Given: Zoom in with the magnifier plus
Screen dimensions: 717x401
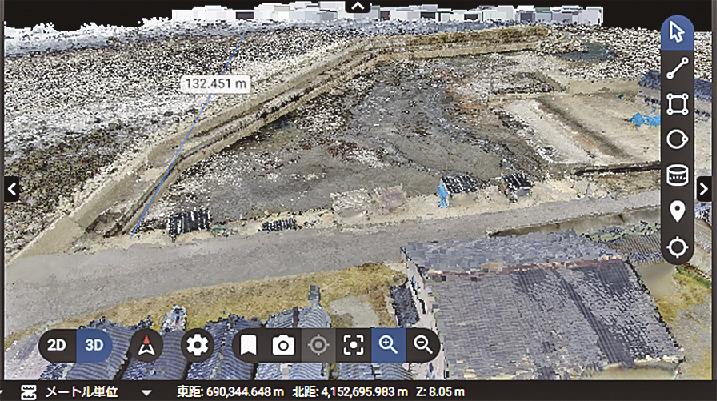Looking at the screenshot, I should 388,346.
